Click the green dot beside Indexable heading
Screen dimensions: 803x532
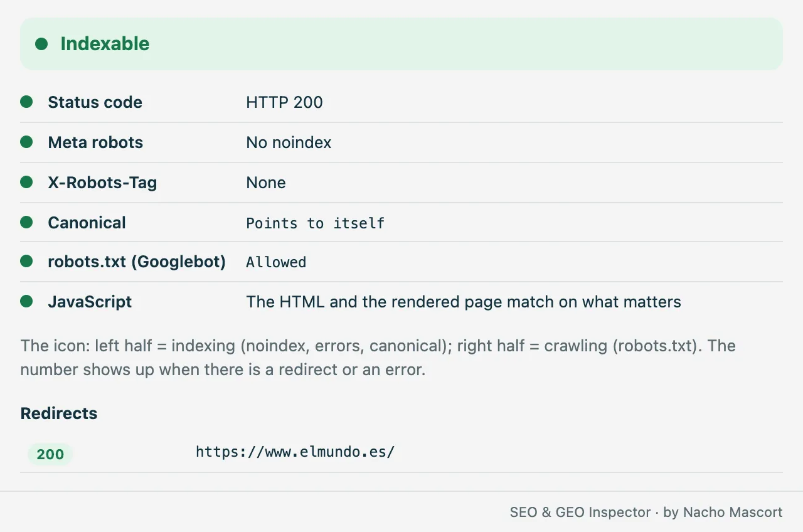tap(41, 44)
